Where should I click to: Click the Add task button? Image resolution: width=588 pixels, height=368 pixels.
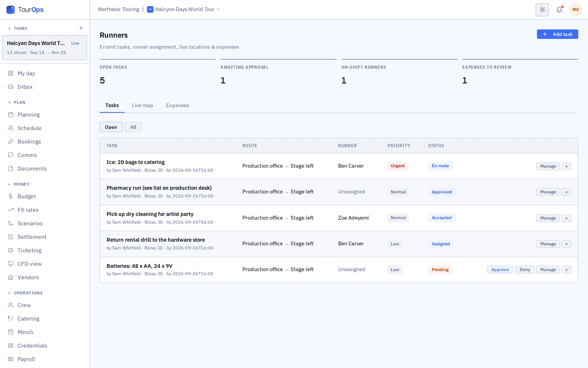tap(557, 34)
